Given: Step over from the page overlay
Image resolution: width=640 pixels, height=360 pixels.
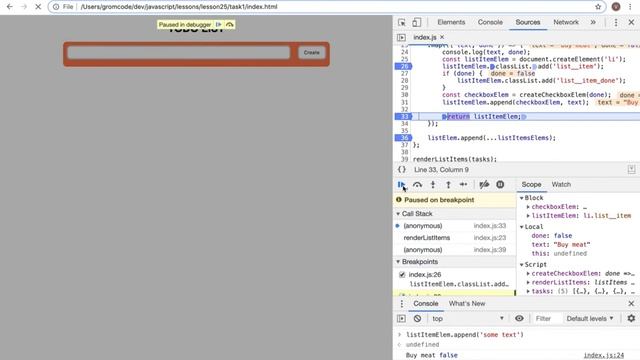Looking at the screenshot, I should [x=230, y=24].
